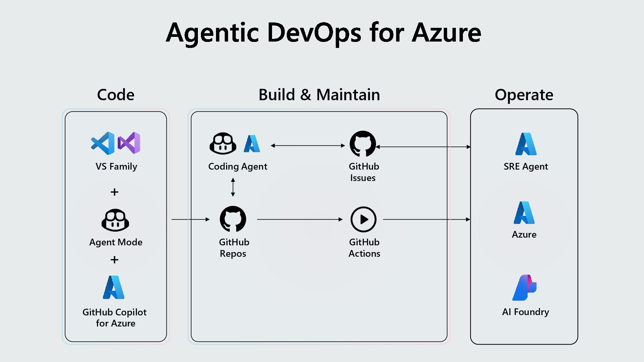Select the Azure logo in Operate
644x362 pixels.
click(524, 213)
